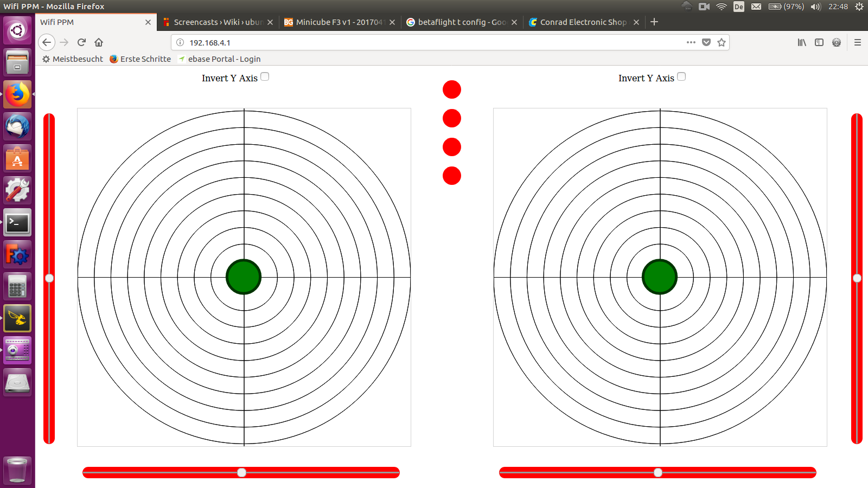Open the clock showing 22:48
This screenshot has width=868, height=488.
838,7
